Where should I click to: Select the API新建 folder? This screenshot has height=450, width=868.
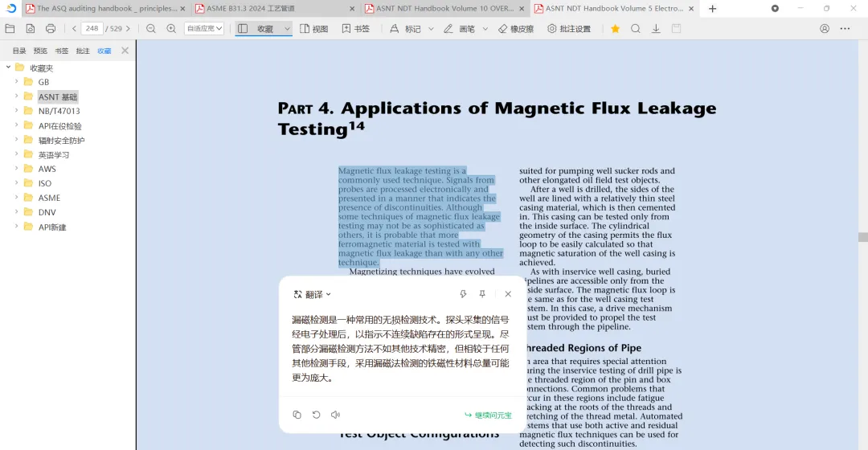(x=52, y=227)
